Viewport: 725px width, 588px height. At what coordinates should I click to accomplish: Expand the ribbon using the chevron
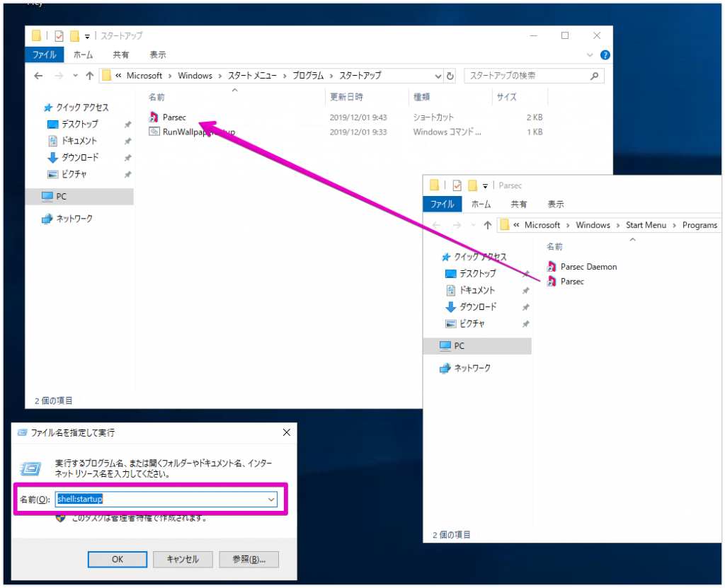tap(590, 54)
